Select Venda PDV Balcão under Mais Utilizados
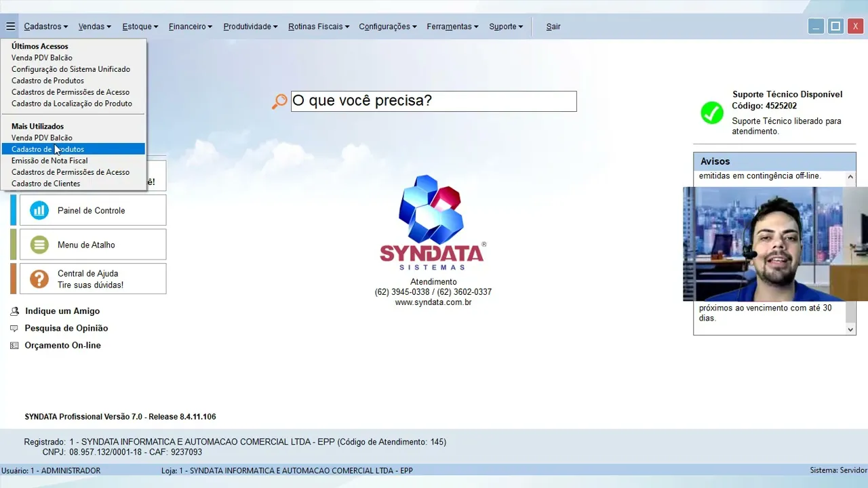Viewport: 868px width, 488px height. (x=42, y=138)
